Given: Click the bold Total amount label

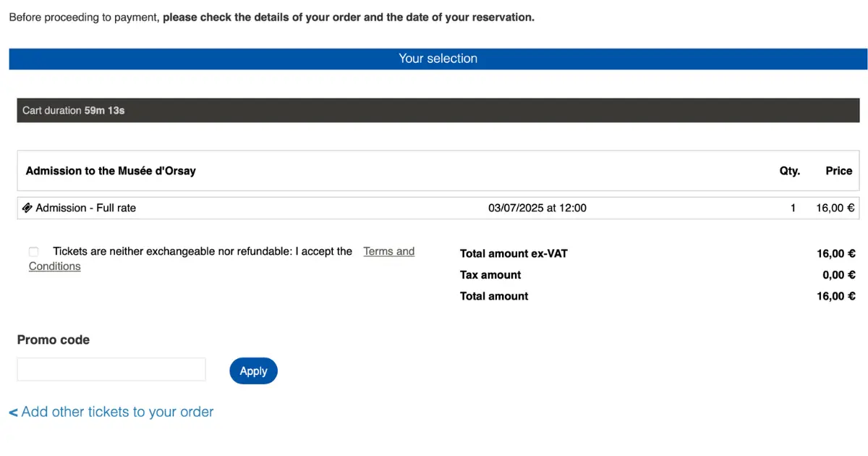Looking at the screenshot, I should (x=494, y=296).
